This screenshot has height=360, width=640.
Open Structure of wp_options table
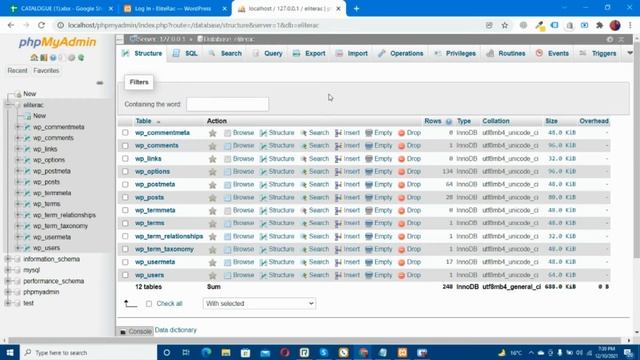point(277,171)
